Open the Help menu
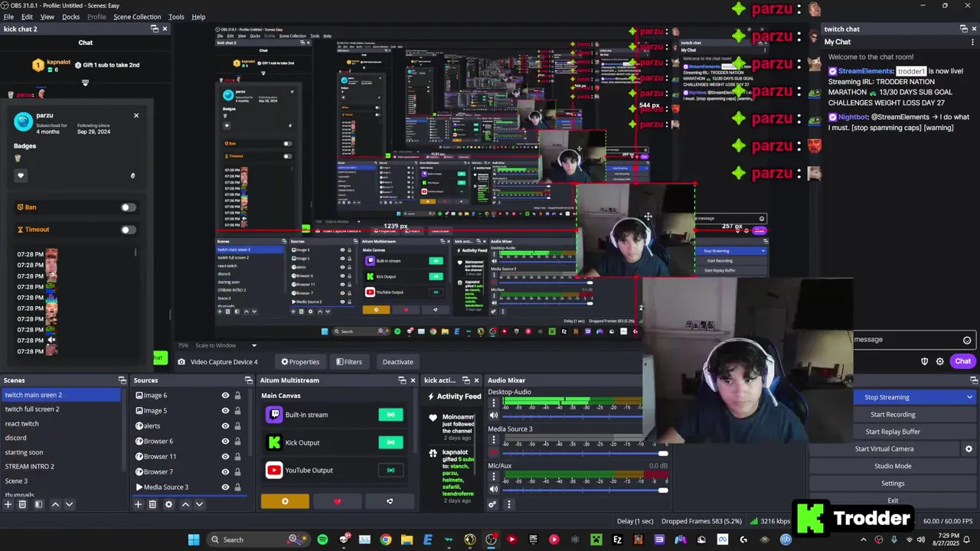This screenshot has width=980, height=551. coord(198,17)
